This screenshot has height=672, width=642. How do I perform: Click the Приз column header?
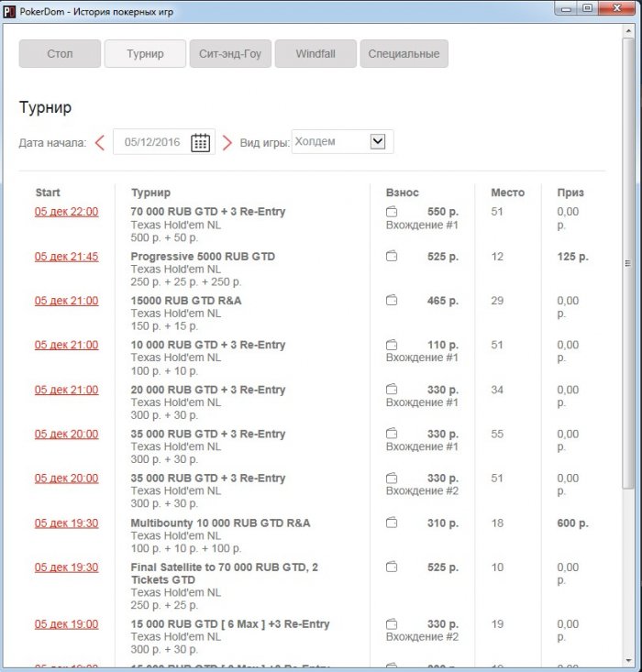coord(570,193)
